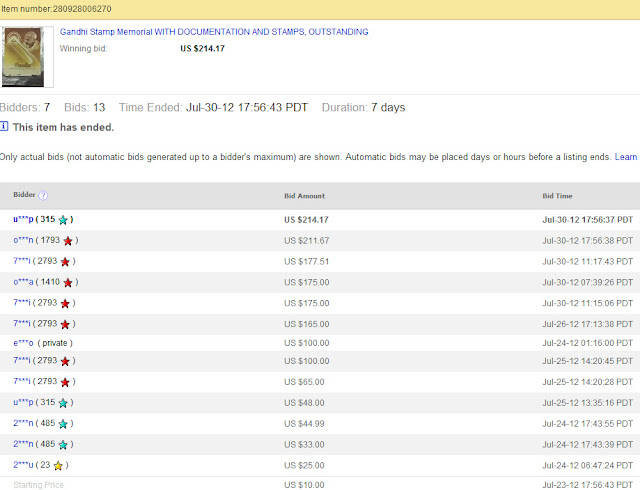The image size is (640, 490).
Task: Click the '7 days' duration value
Action: pyautogui.click(x=388, y=107)
